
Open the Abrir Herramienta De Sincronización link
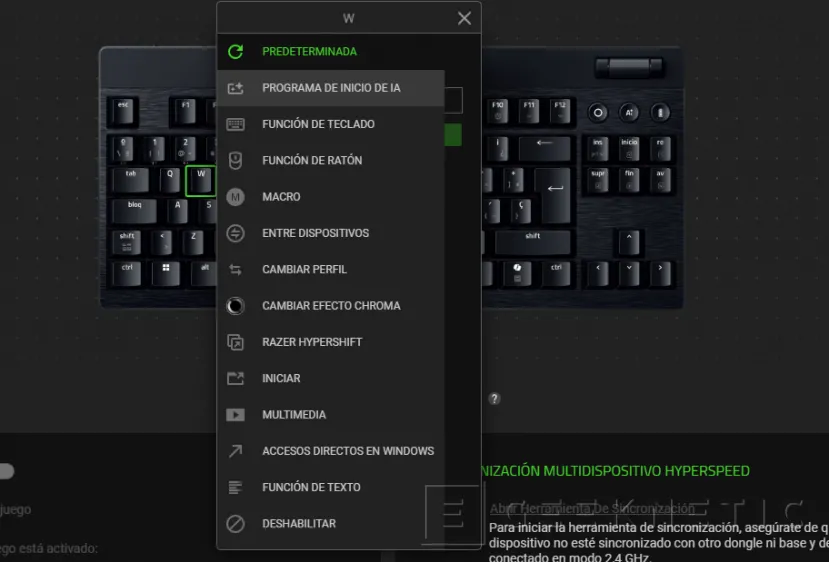(592, 509)
